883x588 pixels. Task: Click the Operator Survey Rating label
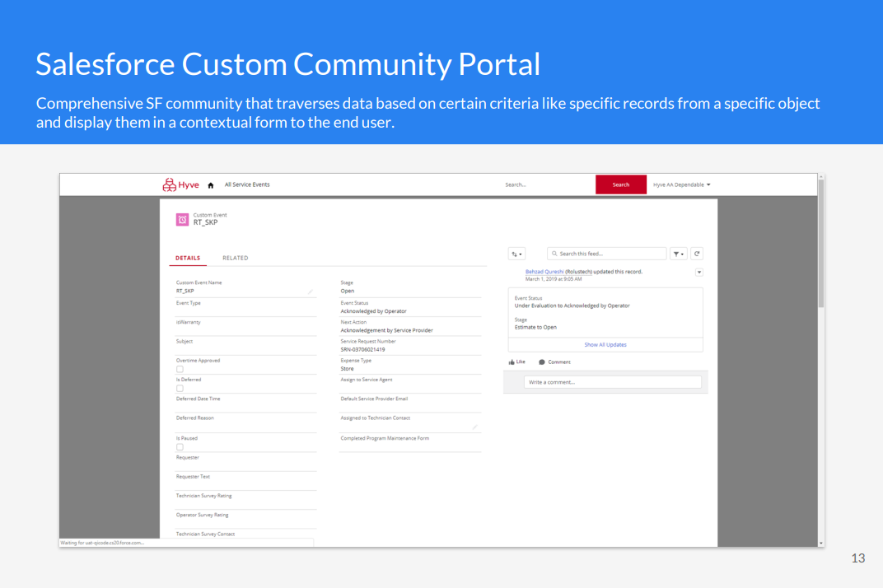(202, 515)
